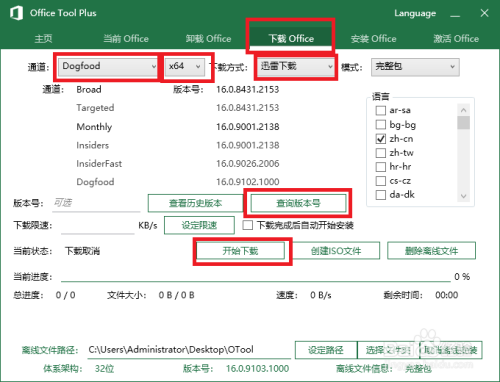This screenshot has height=382, width=500.
Task: Click language list scroll down arrow
Action: click(x=463, y=196)
